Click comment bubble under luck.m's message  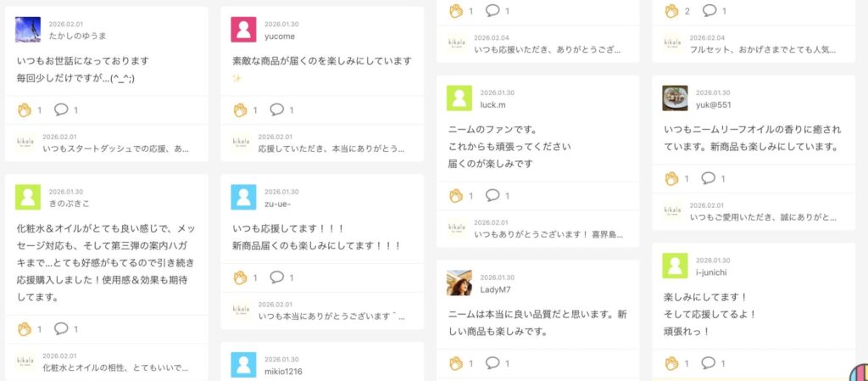point(492,196)
